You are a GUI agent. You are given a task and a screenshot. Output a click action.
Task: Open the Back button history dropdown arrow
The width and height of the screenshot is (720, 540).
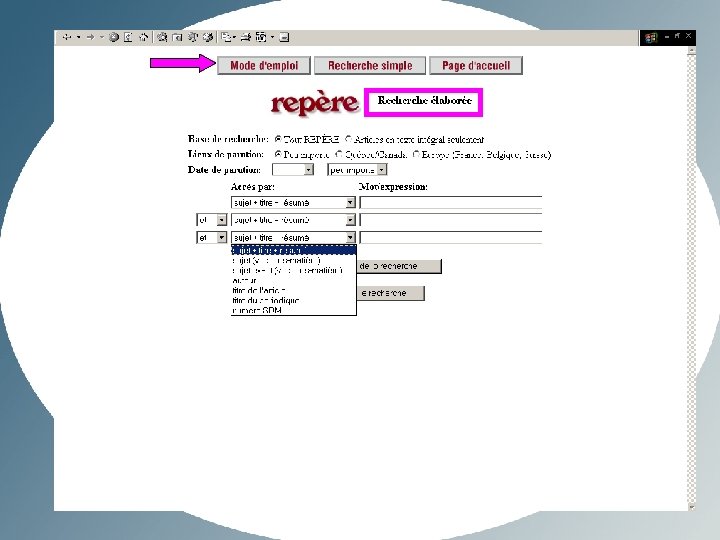pos(79,37)
